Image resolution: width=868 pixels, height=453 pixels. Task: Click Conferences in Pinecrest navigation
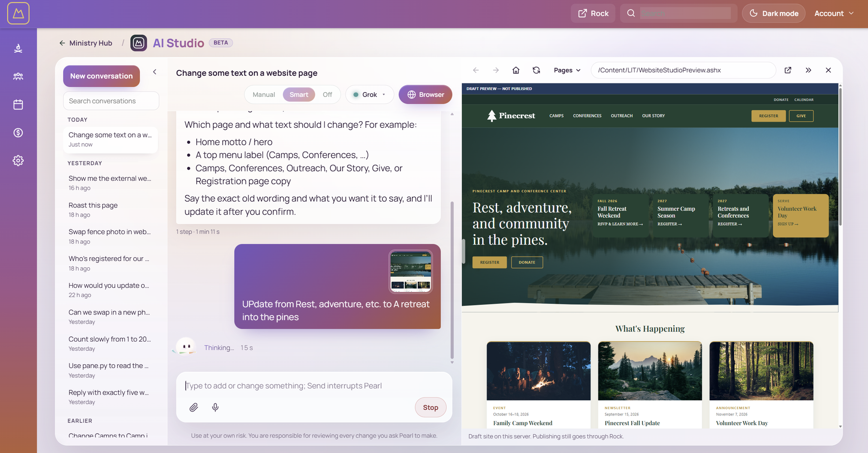pyautogui.click(x=587, y=116)
